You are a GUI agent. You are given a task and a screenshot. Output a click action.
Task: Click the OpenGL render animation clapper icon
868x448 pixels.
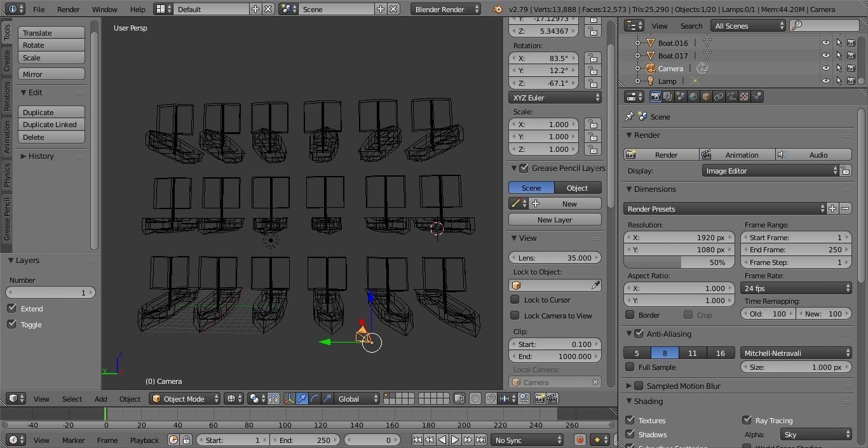point(552,398)
